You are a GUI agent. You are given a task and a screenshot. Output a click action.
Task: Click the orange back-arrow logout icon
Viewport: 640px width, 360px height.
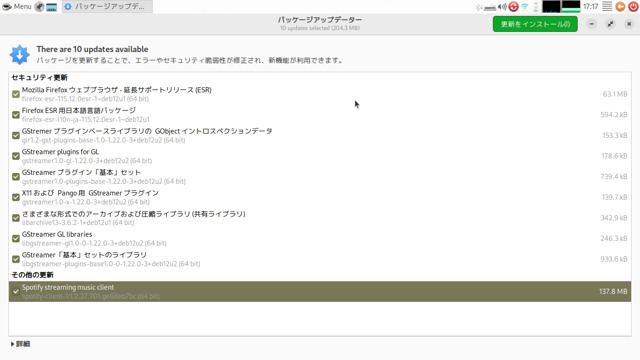coord(620,7)
